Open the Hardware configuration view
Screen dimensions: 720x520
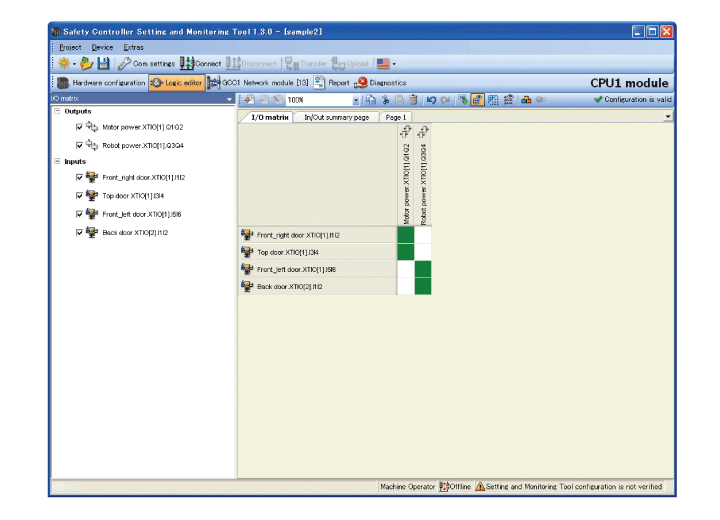click(x=101, y=83)
